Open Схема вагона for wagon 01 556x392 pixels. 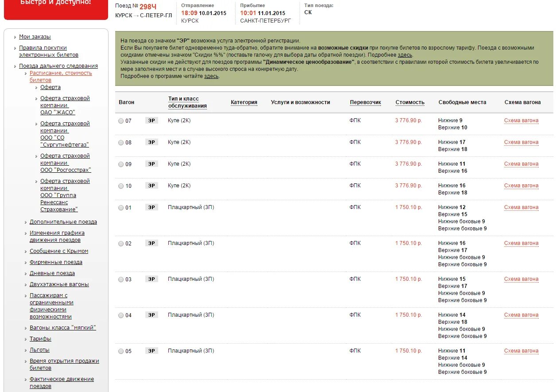[x=521, y=207]
